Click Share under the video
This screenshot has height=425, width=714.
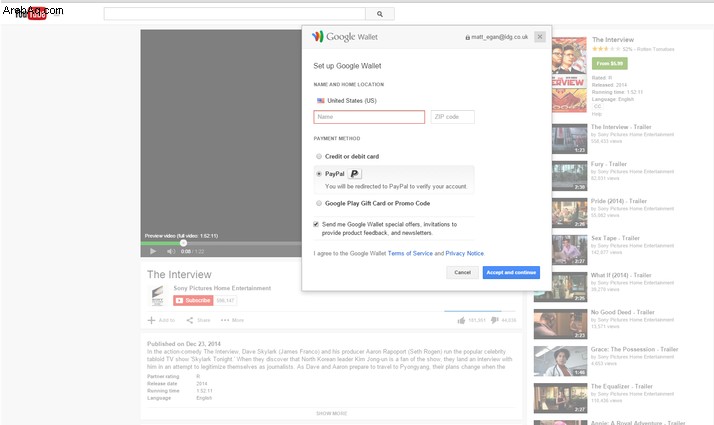pyautogui.click(x=198, y=320)
